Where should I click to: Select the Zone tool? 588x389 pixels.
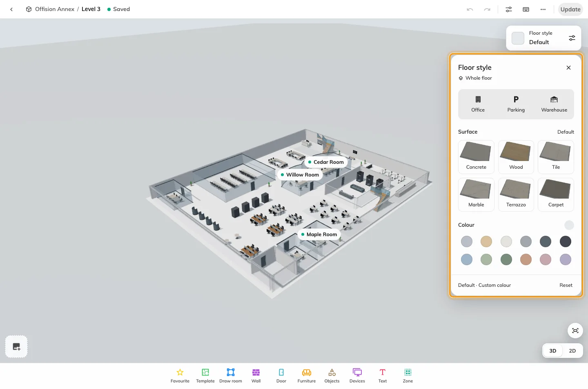(408, 376)
